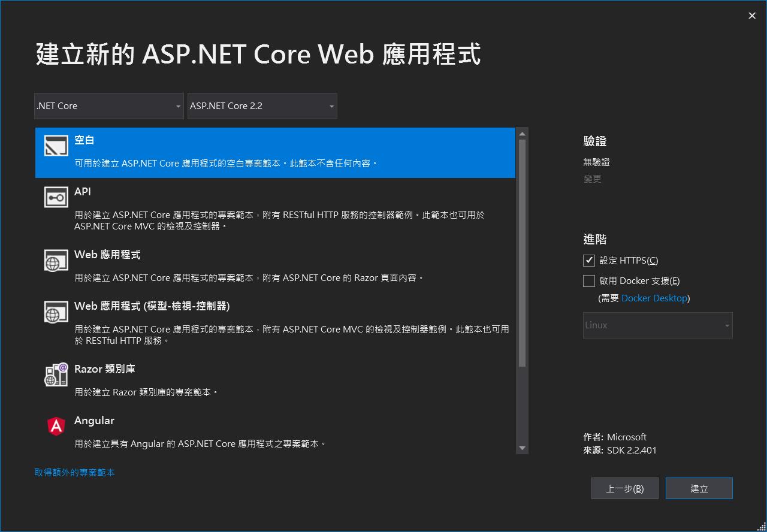Click the 上一步 back button
Screen dimensions: 767x532
pyautogui.click(x=625, y=488)
